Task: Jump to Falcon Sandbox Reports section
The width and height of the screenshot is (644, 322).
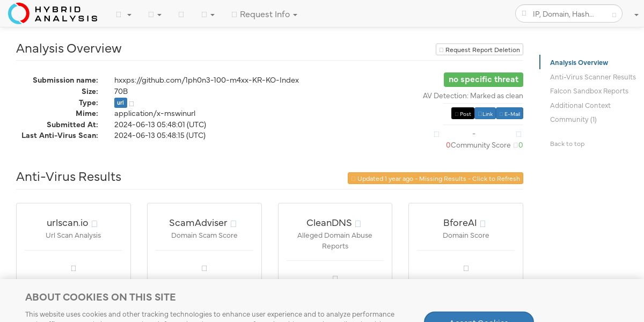Action: click(x=589, y=91)
